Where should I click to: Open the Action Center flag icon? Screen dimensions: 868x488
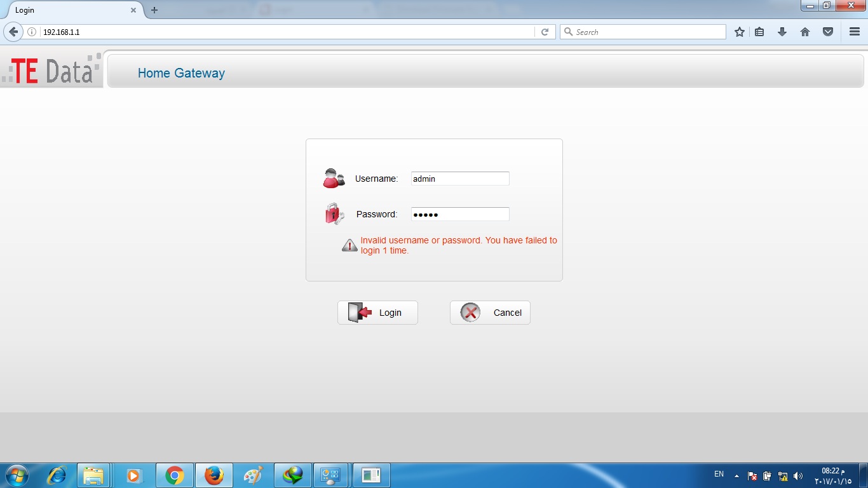pyautogui.click(x=752, y=475)
